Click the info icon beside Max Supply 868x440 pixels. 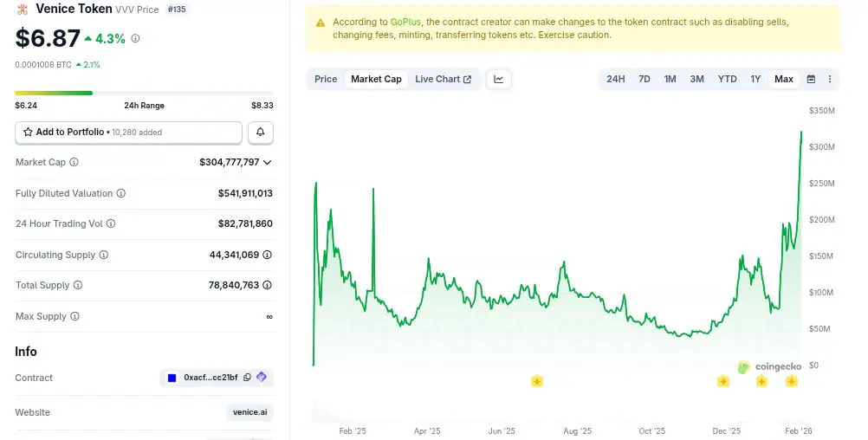(x=75, y=316)
